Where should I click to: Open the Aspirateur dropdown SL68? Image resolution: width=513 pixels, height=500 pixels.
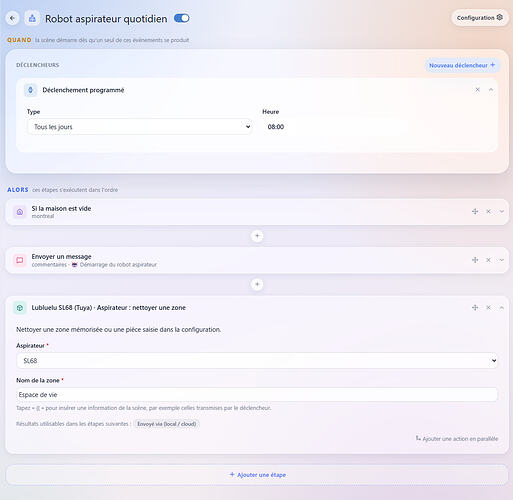click(x=257, y=361)
